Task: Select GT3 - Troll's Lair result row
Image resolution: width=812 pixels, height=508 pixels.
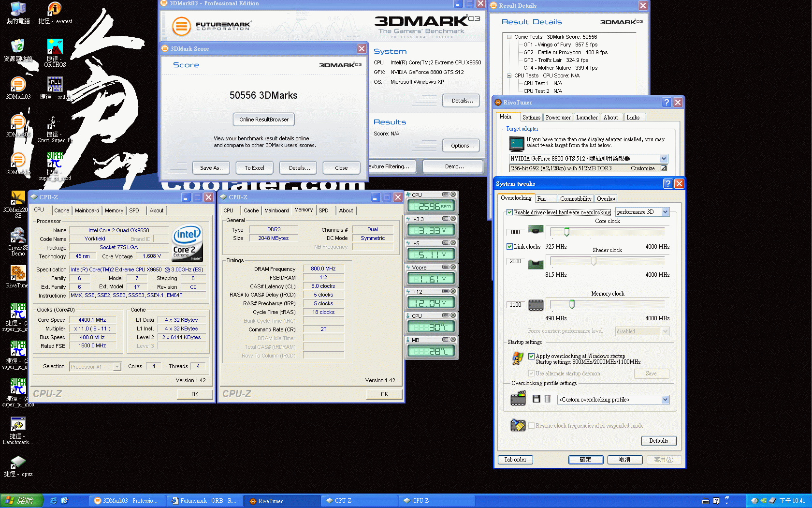Action: click(556, 60)
